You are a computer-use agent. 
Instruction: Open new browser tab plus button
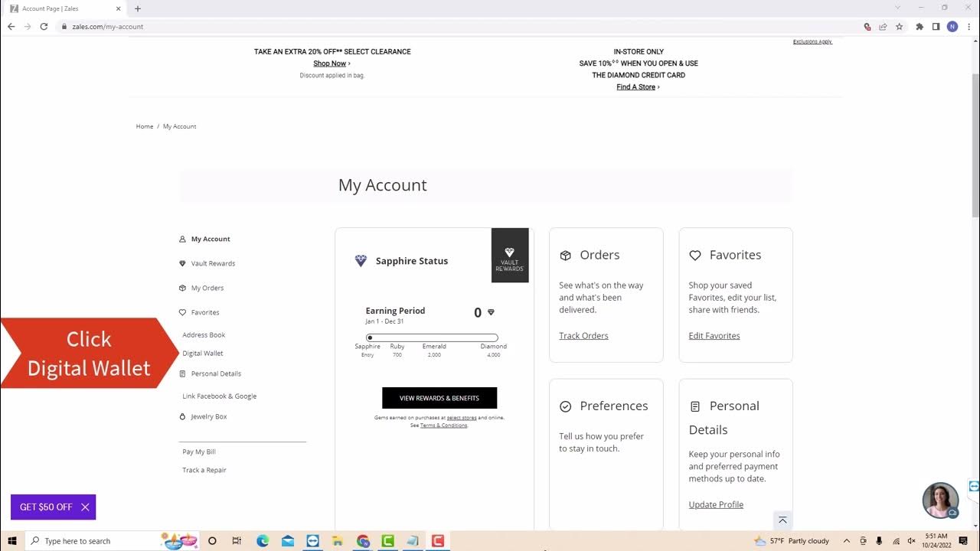click(138, 8)
